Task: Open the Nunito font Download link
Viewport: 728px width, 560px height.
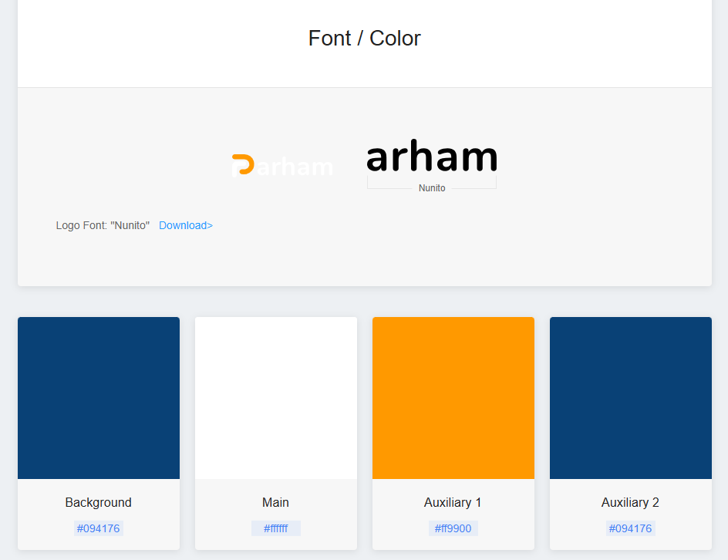Action: [x=186, y=225]
